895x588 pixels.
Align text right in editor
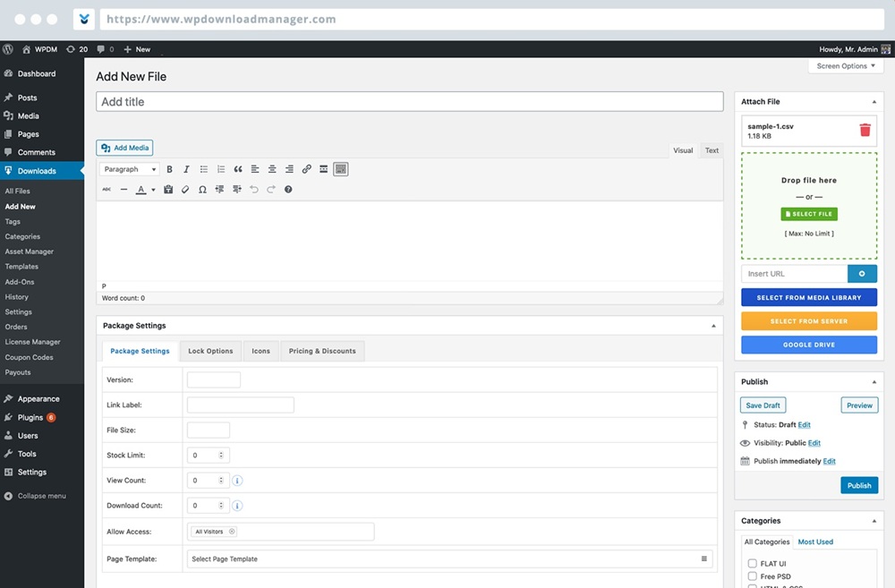pos(289,169)
